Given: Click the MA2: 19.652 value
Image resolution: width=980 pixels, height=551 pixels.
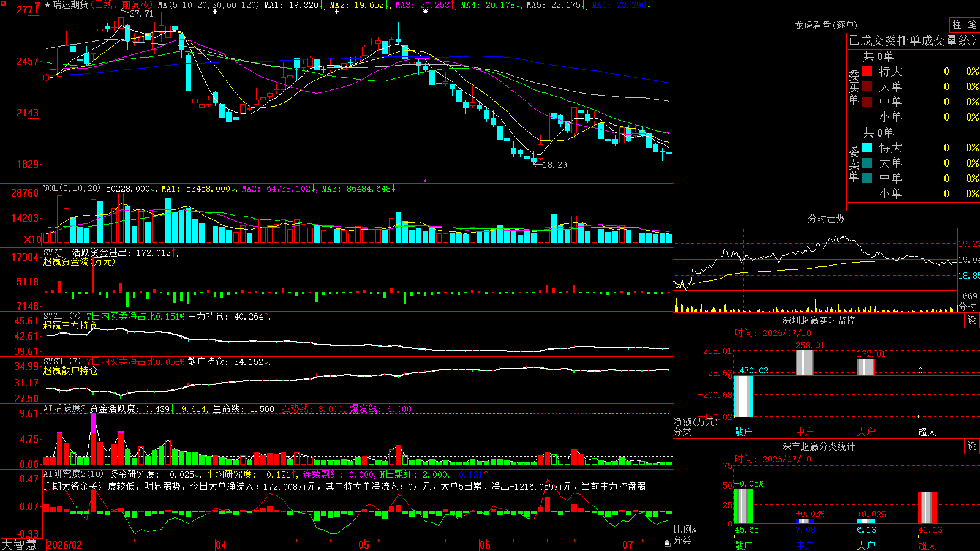Looking at the screenshot, I should point(360,5).
